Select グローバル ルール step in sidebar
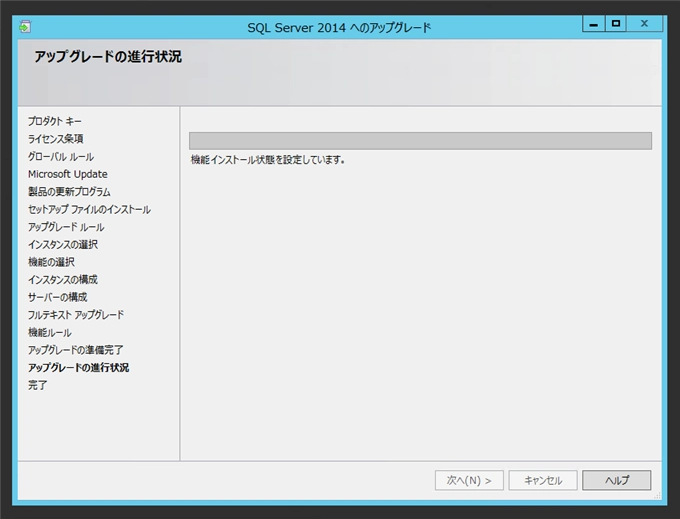Viewport: 680px width, 519px height. click(x=61, y=157)
